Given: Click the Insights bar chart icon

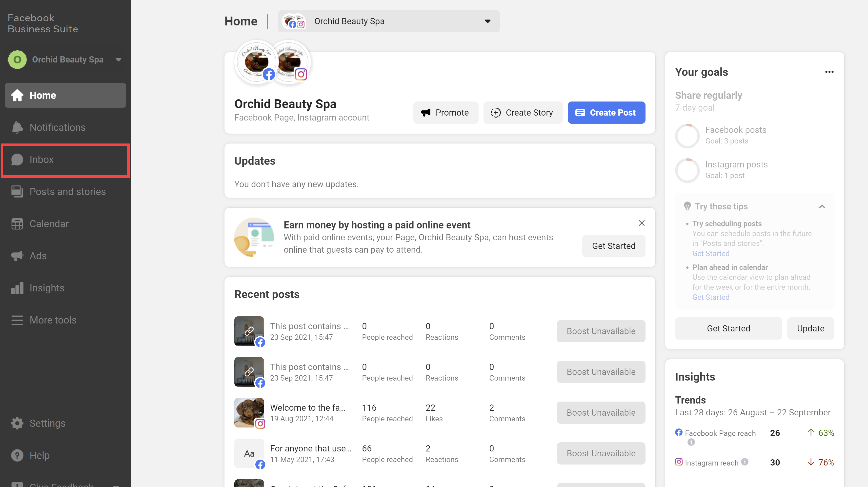Looking at the screenshot, I should (x=17, y=288).
